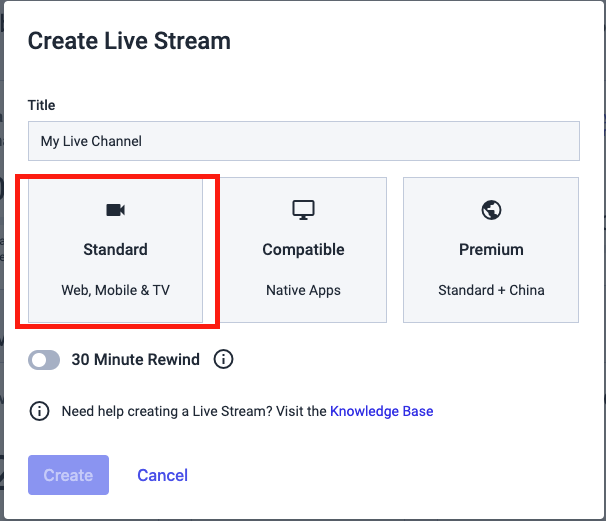Click the camera icon in the Standard card
The image size is (606, 521).
pyautogui.click(x=115, y=210)
